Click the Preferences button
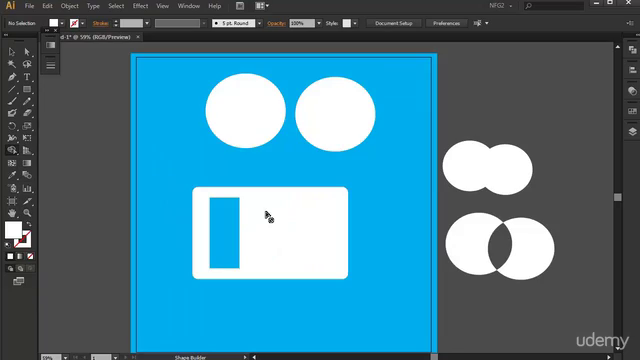Image resolution: width=640 pixels, height=360 pixels. (x=446, y=23)
